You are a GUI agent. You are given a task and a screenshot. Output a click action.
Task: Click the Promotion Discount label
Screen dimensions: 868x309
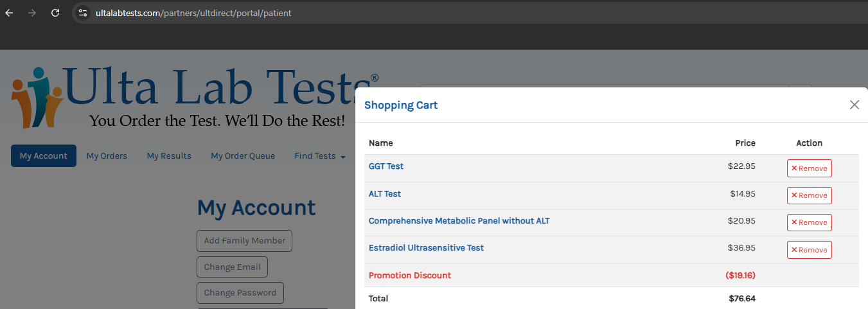(x=410, y=276)
